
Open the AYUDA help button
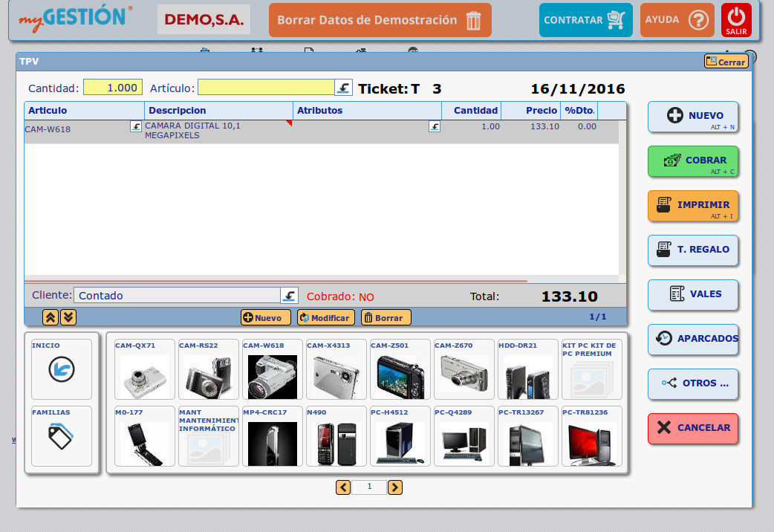(677, 20)
